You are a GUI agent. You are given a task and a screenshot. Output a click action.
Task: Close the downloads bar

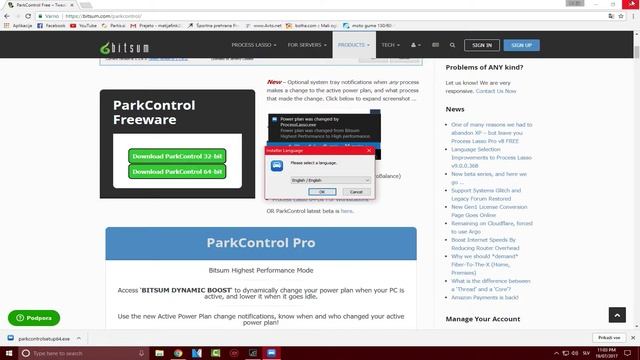pyautogui.click(x=633, y=338)
